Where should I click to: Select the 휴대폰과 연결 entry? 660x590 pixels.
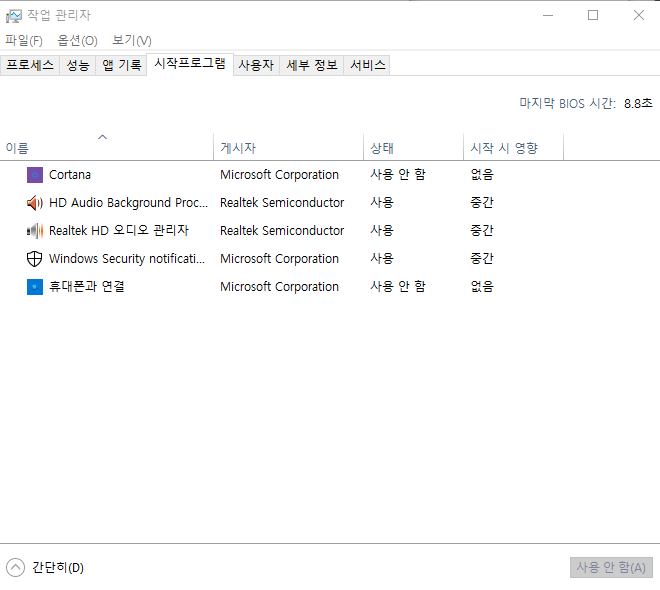point(86,287)
